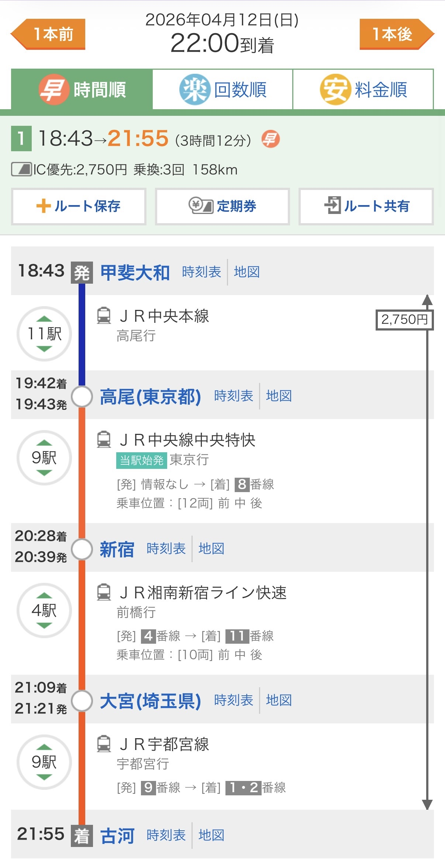Open the 新宿 station link
This screenshot has height=868, width=445.
pyautogui.click(x=117, y=549)
